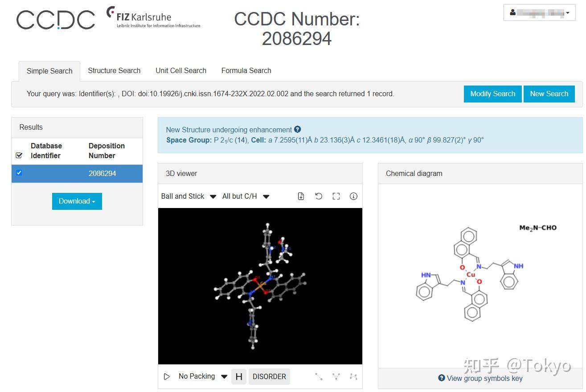Uncheck the 2086294 result row checkbox
The image size is (586, 392).
pos(19,173)
